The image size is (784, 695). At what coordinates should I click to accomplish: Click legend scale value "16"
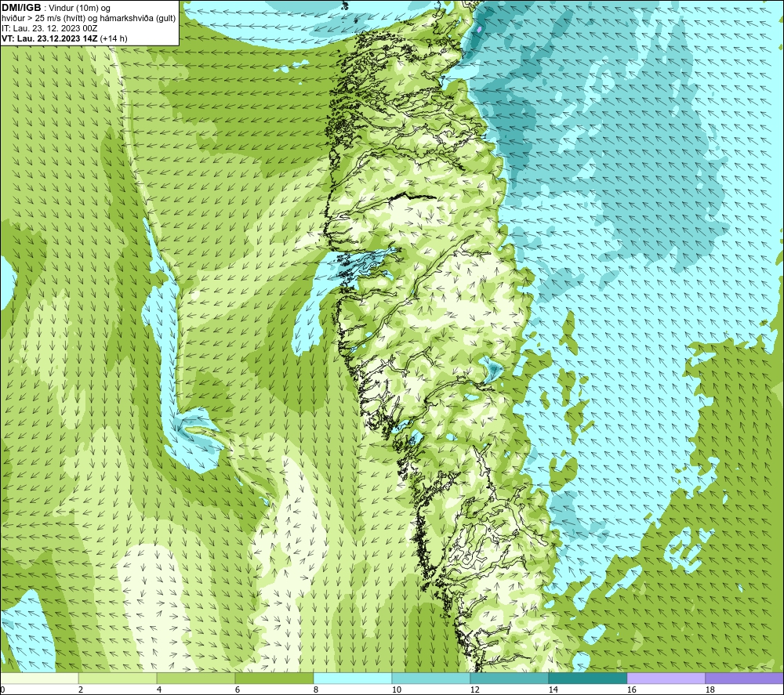coord(631,690)
